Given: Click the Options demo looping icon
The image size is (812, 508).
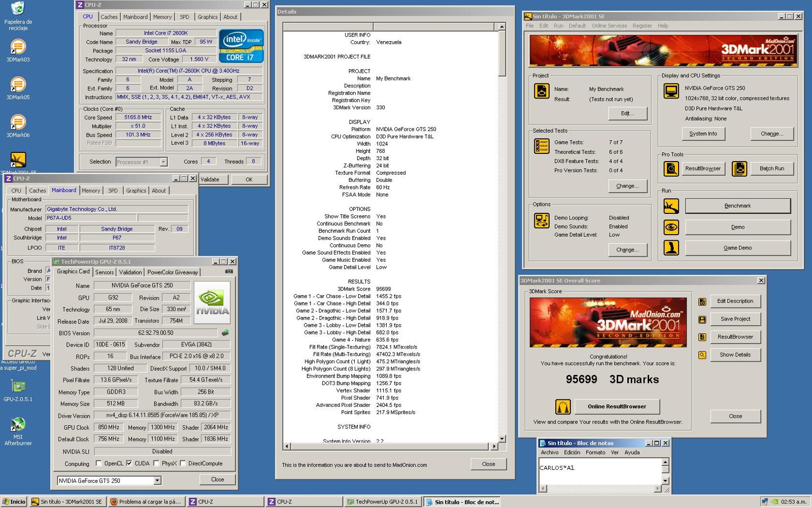Looking at the screenshot, I should 542,220.
